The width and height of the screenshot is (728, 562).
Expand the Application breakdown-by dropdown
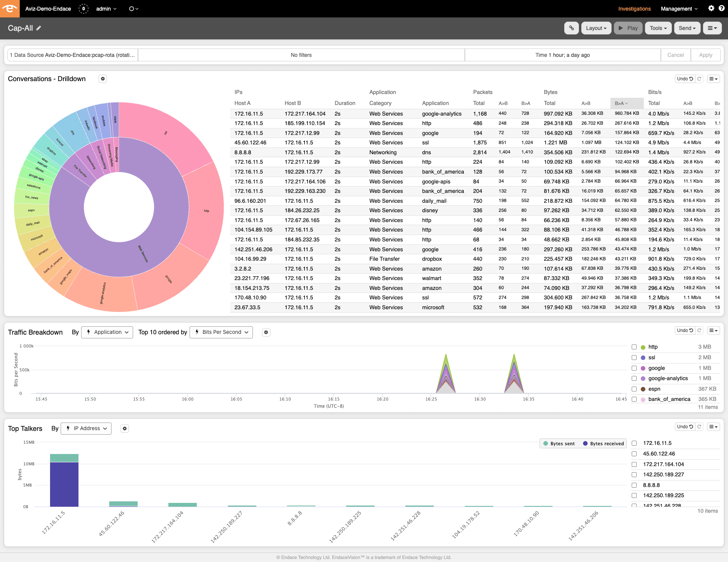tap(107, 332)
